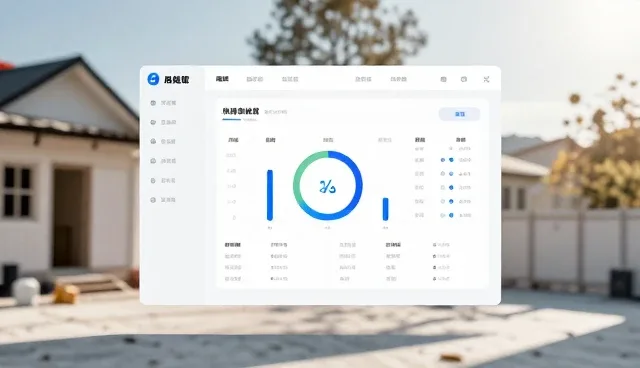Select the active bold first top tab
This screenshot has width=640, height=368.
pos(222,79)
